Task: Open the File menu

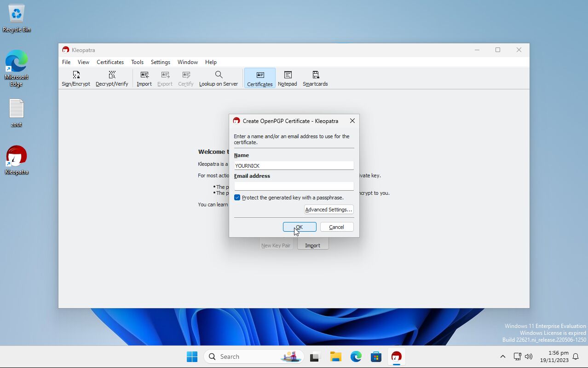Action: pos(66,62)
